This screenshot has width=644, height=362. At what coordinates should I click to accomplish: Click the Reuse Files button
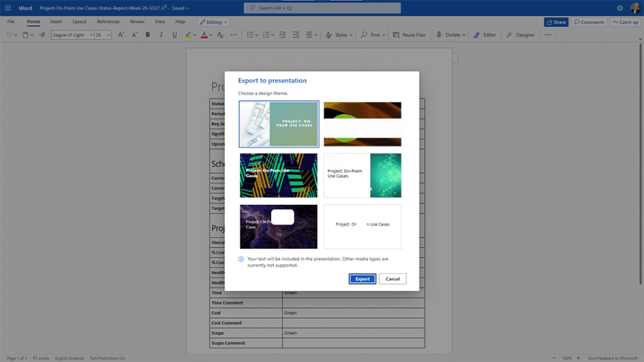409,35
